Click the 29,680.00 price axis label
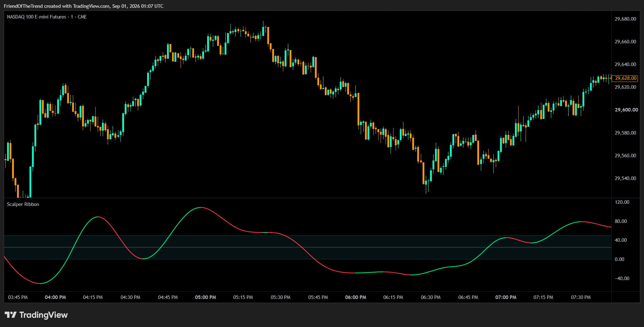Viewport: 644px width, 327px height. 626,19
